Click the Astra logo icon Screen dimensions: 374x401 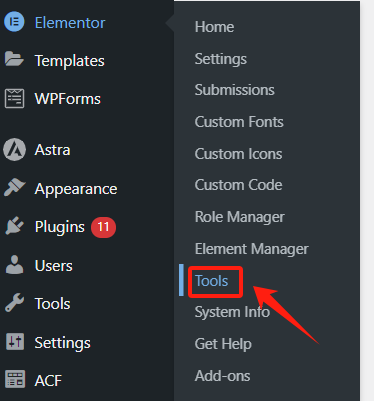pos(14,150)
